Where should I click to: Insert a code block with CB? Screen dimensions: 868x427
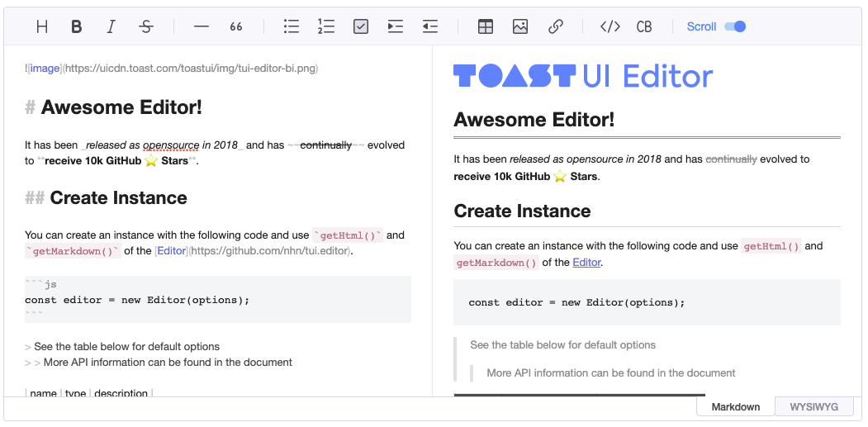tap(644, 26)
